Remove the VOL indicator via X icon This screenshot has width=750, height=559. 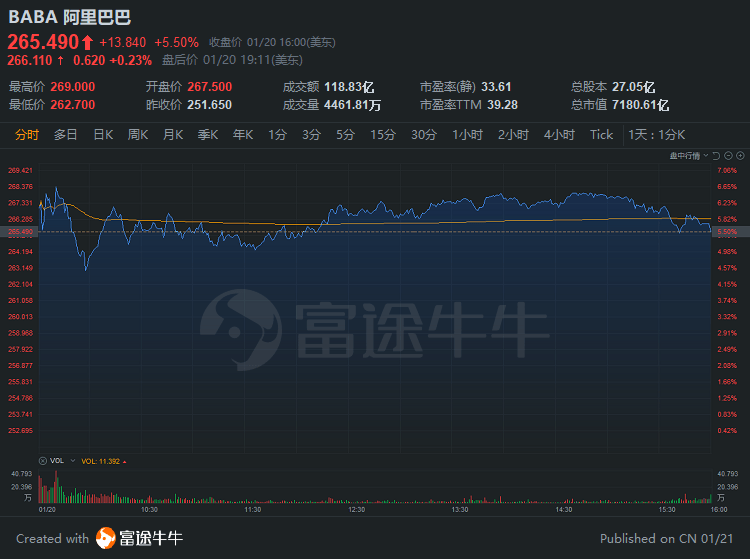tap(43, 461)
